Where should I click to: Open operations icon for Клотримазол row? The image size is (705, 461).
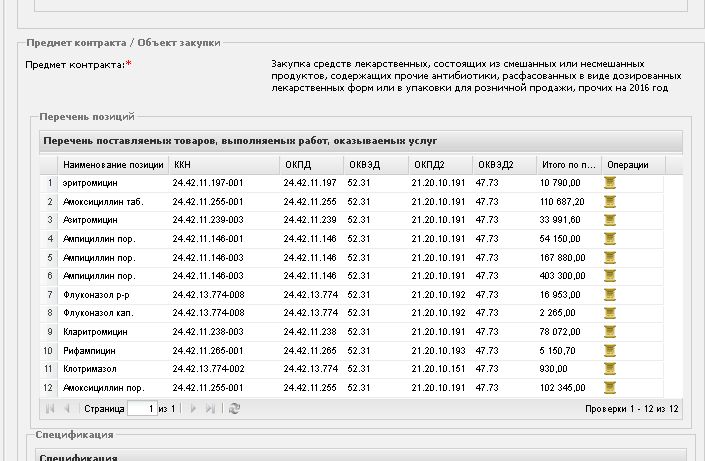[610, 369]
